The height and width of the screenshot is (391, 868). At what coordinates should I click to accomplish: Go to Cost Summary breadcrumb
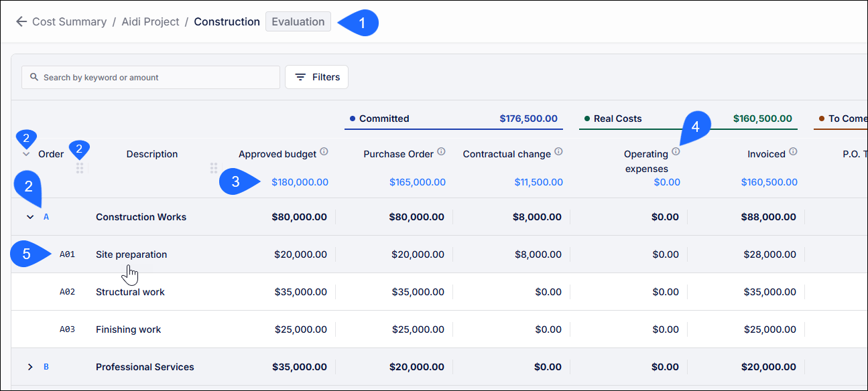tap(70, 22)
